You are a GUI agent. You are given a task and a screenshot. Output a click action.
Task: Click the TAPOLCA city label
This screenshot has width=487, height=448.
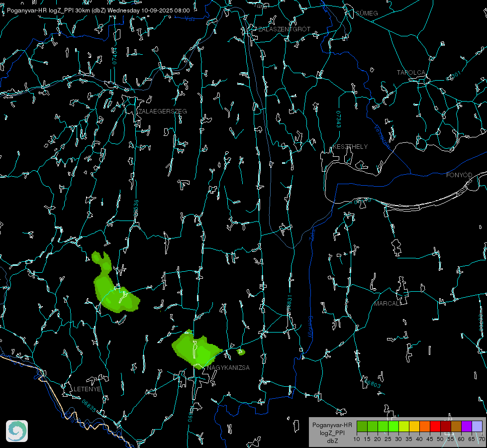pyautogui.click(x=411, y=73)
